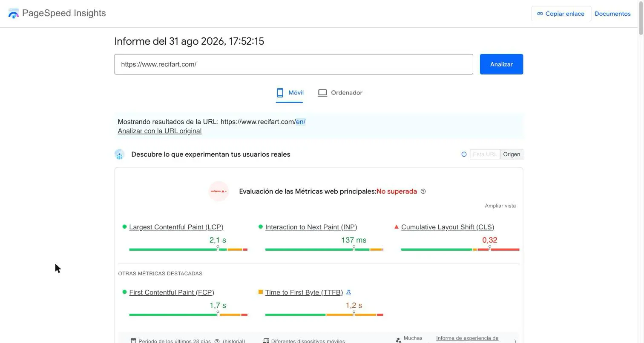Viewport: 644px width, 343px height.
Task: Click help icon next to No superada
Action: pyautogui.click(x=423, y=192)
